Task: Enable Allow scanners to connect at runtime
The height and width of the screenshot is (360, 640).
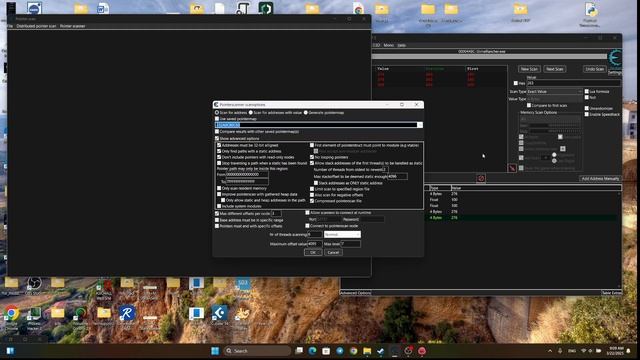Action: 308,213
